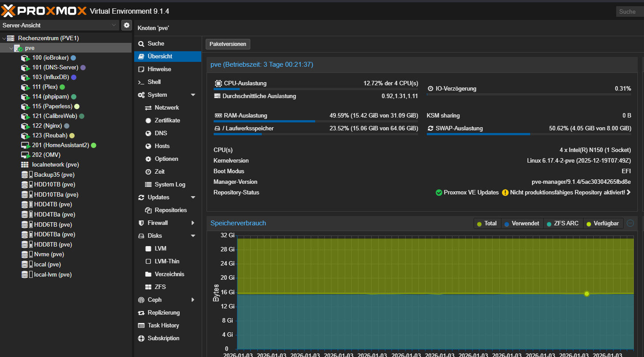Collapse the System submenu arrow
The image size is (644, 357).
193,95
